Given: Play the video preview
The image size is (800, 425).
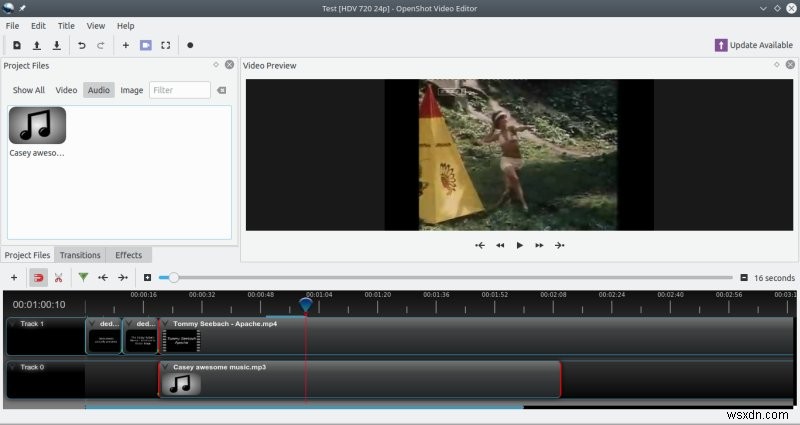Looking at the screenshot, I should 519,245.
